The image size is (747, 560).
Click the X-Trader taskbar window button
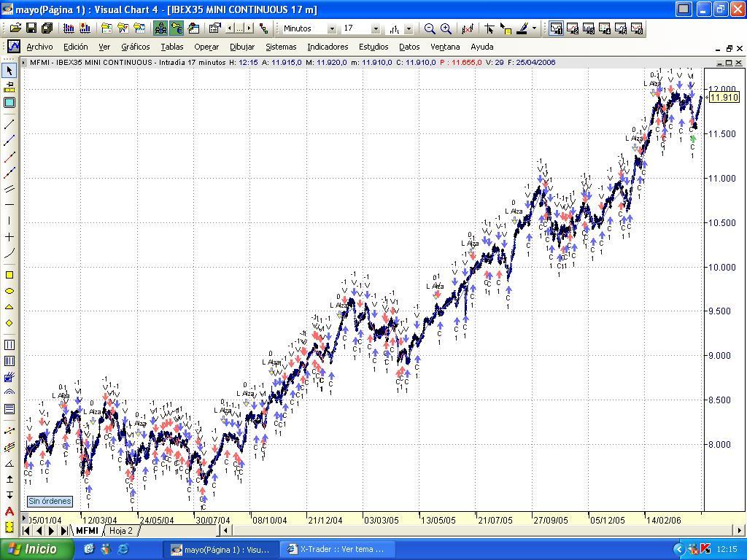pyautogui.click(x=336, y=549)
